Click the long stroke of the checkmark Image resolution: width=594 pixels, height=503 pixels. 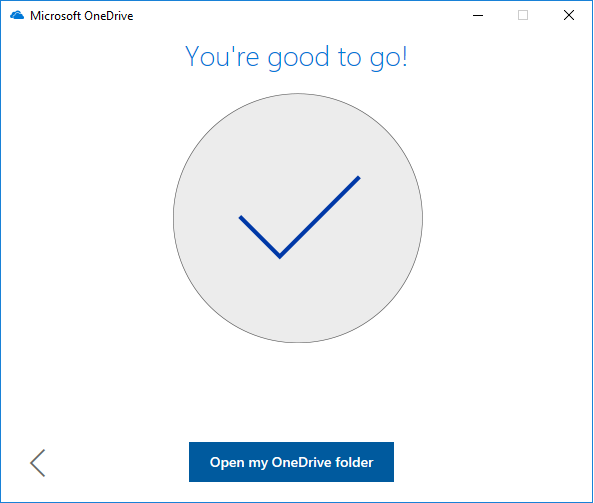[x=320, y=217]
